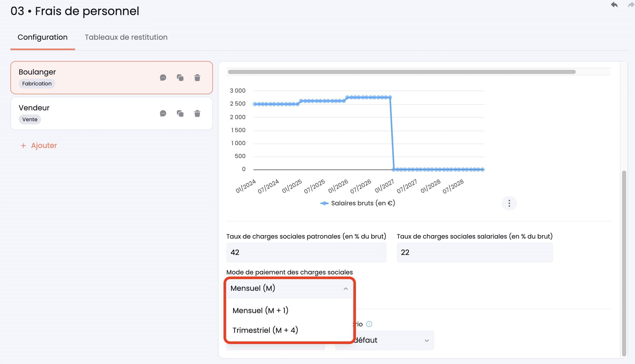Screen dimensions: 635x364
Task: Click the Vente tag
Action: (30, 119)
